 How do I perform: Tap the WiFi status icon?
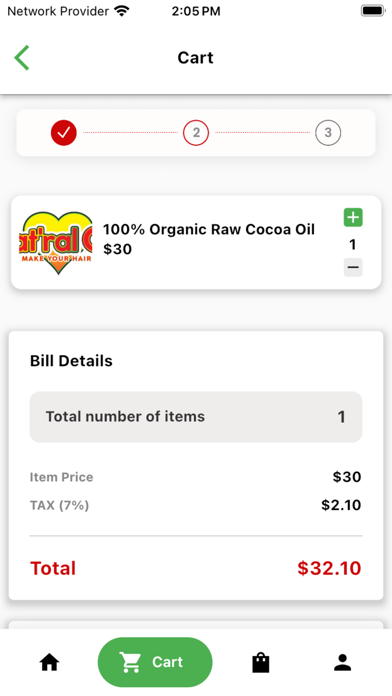pyautogui.click(x=121, y=11)
